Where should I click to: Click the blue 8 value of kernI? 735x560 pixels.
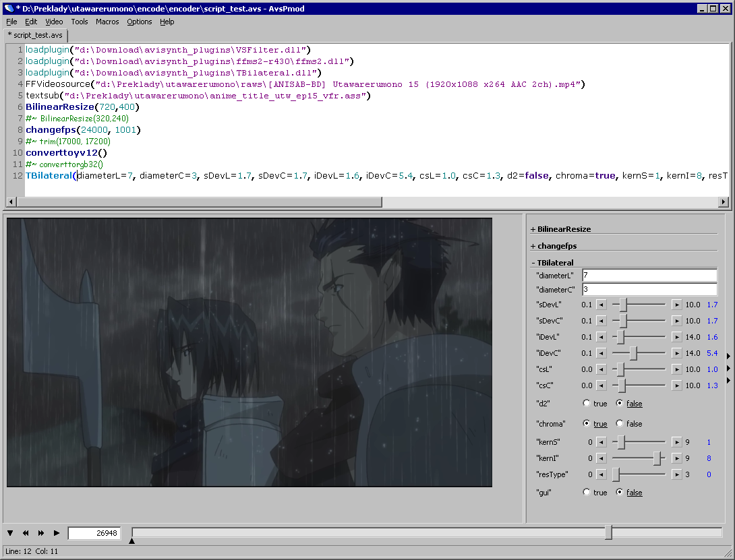[x=709, y=458]
